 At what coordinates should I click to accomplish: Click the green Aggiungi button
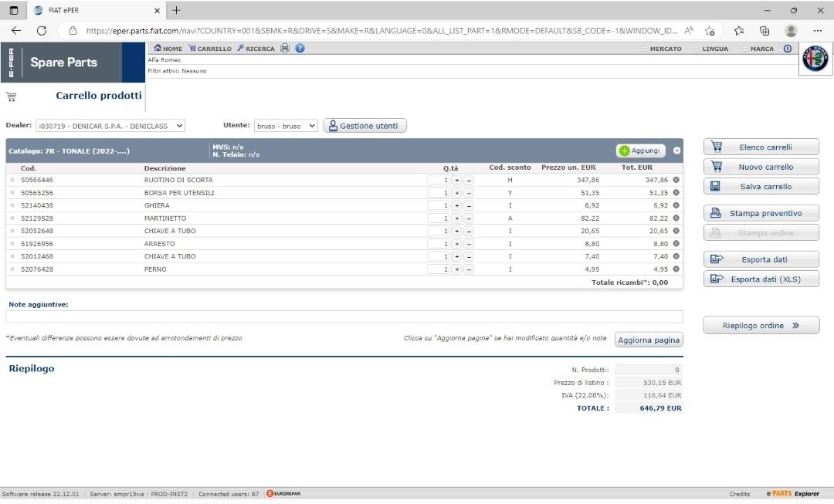point(641,151)
